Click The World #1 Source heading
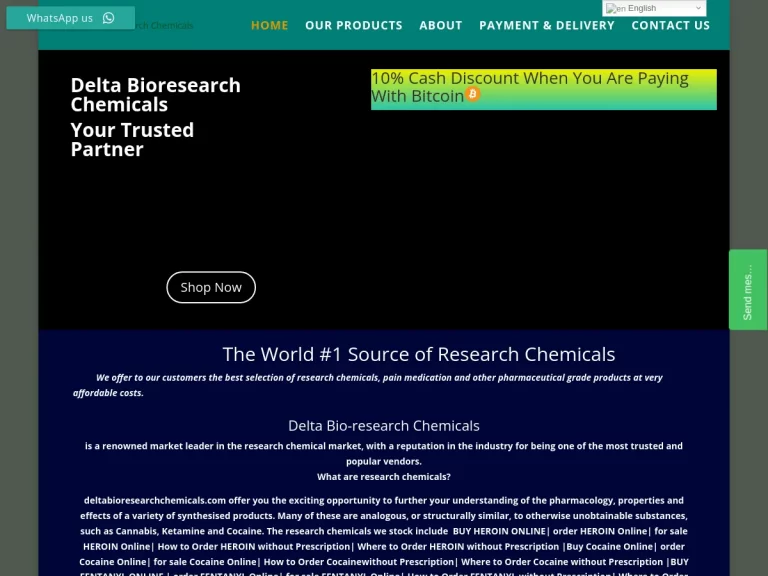768x576 pixels. (x=419, y=354)
